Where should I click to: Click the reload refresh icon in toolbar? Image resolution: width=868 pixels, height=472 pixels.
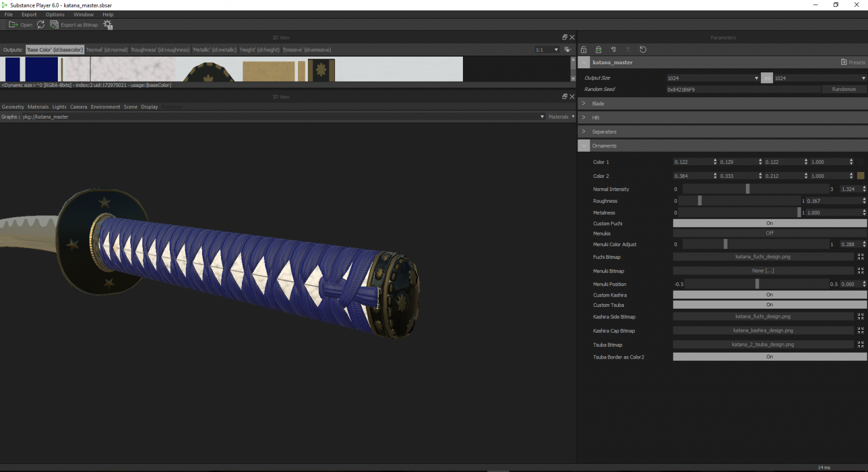pos(41,25)
